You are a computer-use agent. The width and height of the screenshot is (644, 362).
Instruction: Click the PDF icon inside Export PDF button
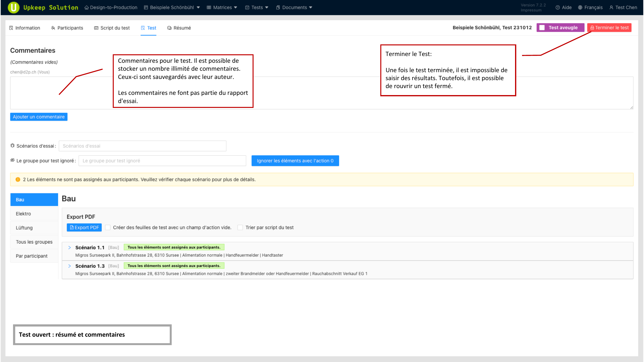[72, 227]
